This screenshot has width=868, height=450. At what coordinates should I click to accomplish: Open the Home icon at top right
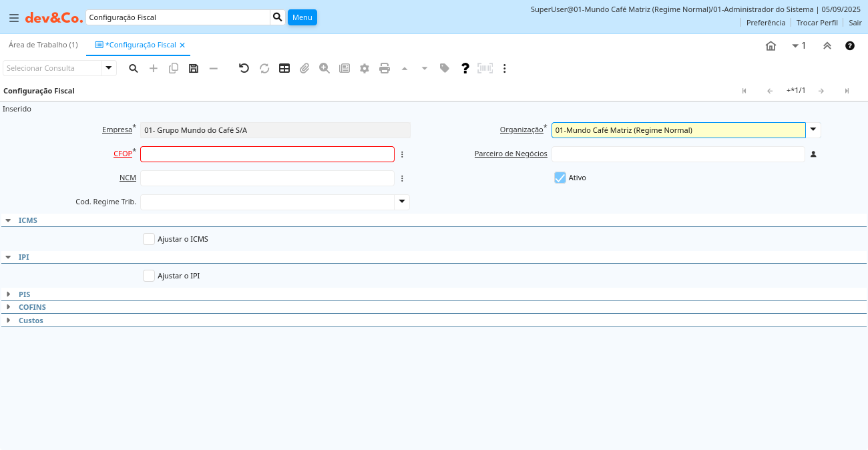[x=771, y=45]
